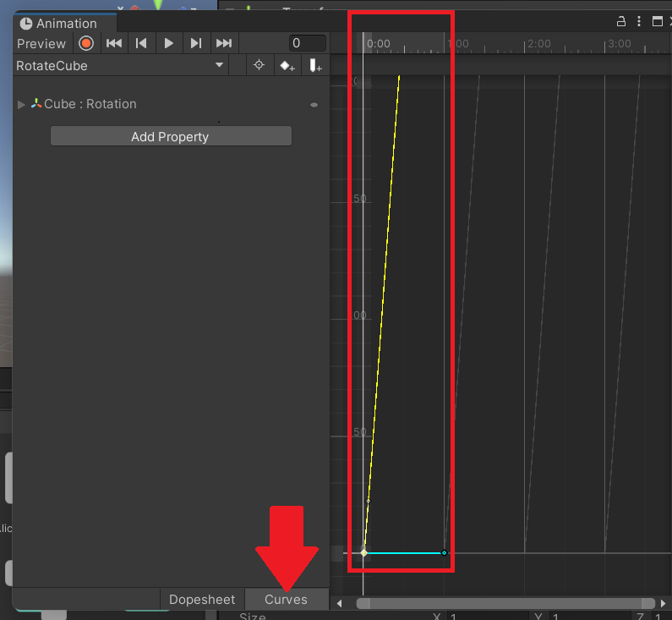This screenshot has height=620, width=672.
Task: Click the current frame number field
Action: click(x=307, y=43)
